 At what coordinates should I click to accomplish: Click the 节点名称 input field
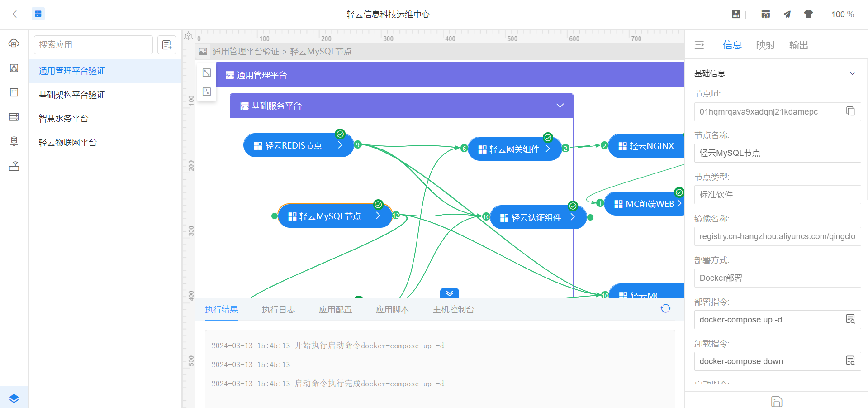pyautogui.click(x=778, y=153)
